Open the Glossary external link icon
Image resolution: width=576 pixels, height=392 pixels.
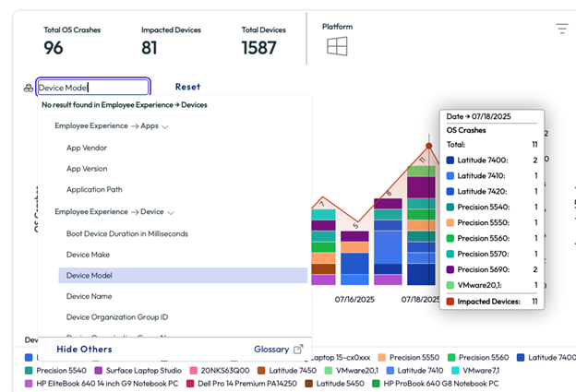click(x=298, y=349)
